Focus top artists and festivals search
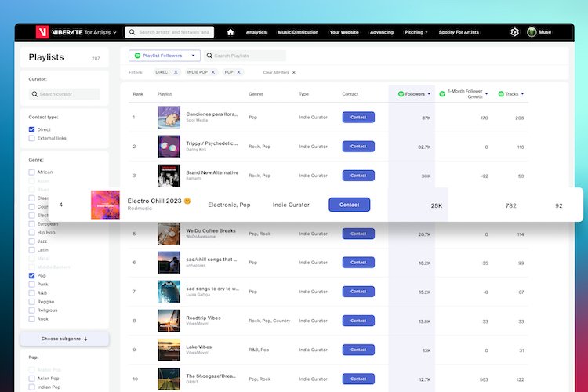The height and width of the screenshot is (392, 588). (x=169, y=32)
